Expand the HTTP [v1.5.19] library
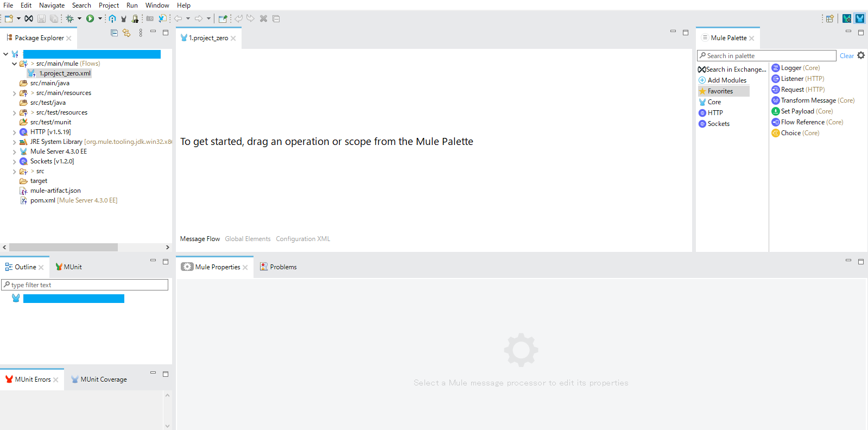Image resolution: width=868 pixels, height=430 pixels. click(14, 132)
